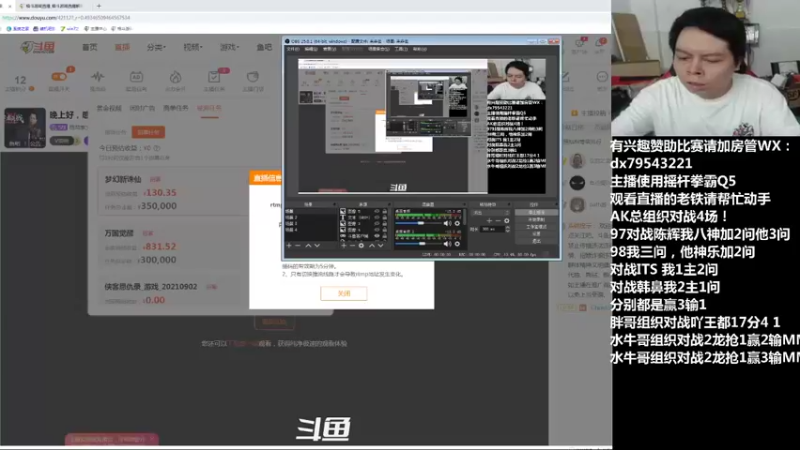Add a new scene with plus icon

pyautogui.click(x=289, y=245)
